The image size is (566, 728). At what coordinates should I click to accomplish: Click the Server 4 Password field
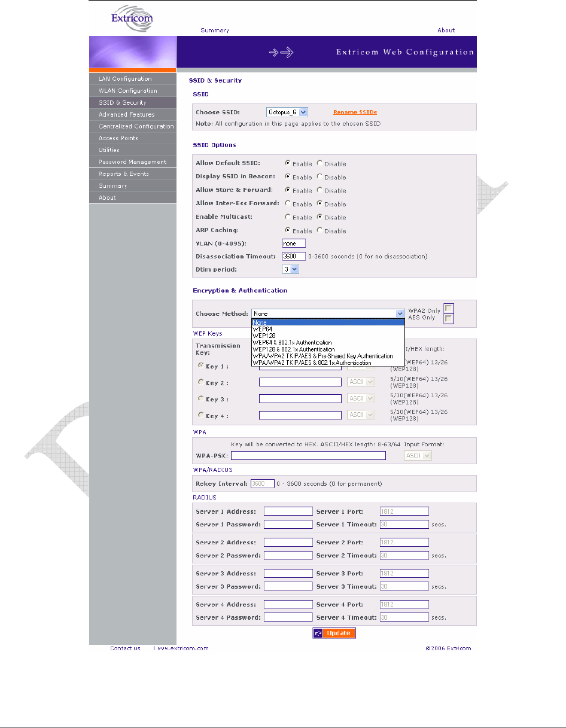288,617
